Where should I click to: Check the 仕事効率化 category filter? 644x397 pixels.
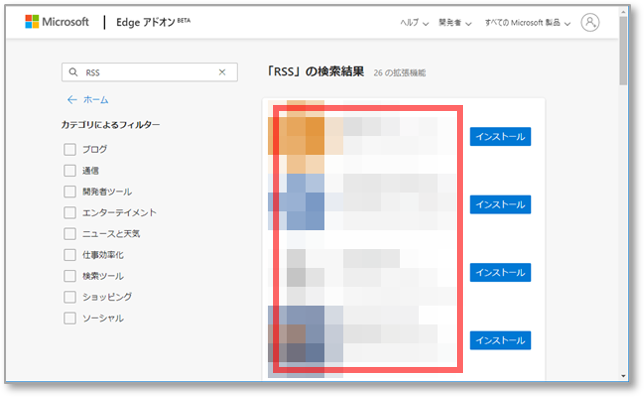(x=70, y=255)
